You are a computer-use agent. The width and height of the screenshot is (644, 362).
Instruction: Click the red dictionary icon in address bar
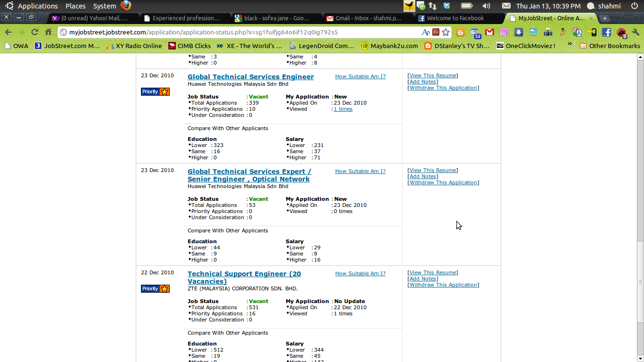pos(436,32)
